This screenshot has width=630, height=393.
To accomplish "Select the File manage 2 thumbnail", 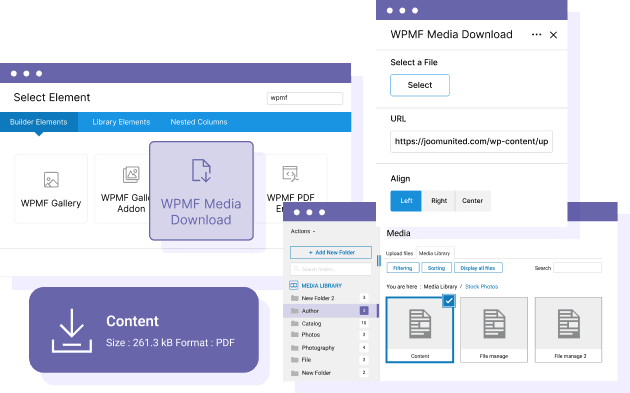I will 569,330.
